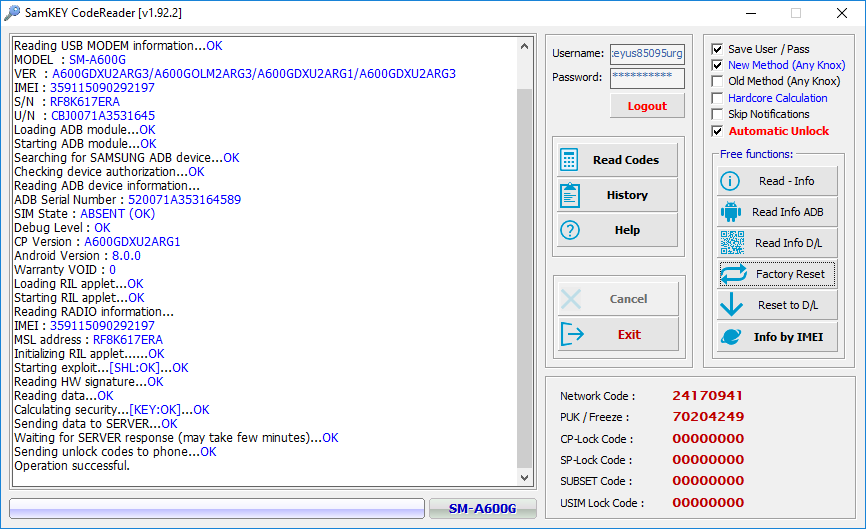Image resolution: width=866 pixels, height=529 pixels.
Task: Uncheck New Method (Any Knox) checkbox
Action: point(717,65)
